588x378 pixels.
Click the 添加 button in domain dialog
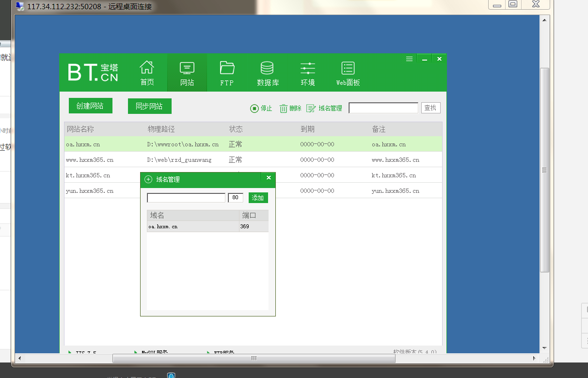point(258,198)
